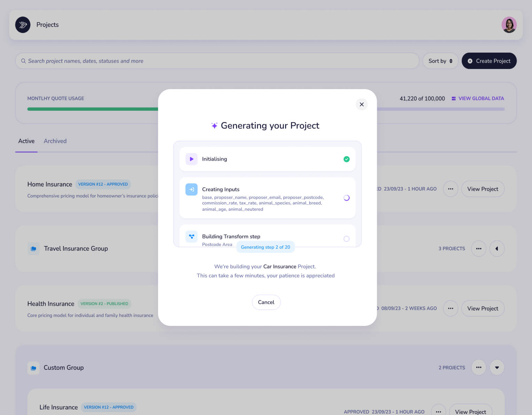The image size is (532, 415).
Task: Click the Creating Inputs loading spinner
Action: pos(346,198)
